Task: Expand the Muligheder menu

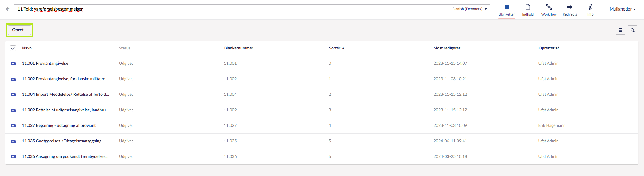Action: 622,9
